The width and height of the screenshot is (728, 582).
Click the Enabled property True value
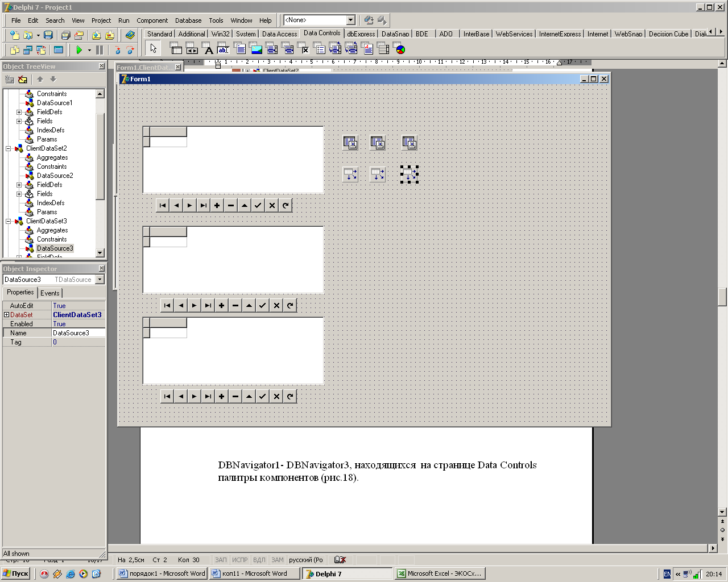tap(78, 324)
